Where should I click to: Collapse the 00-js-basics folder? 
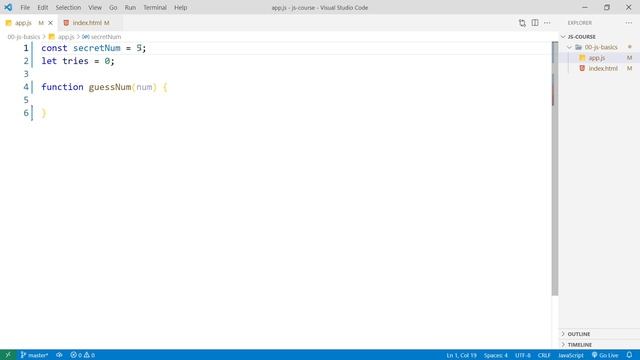[x=569, y=47]
